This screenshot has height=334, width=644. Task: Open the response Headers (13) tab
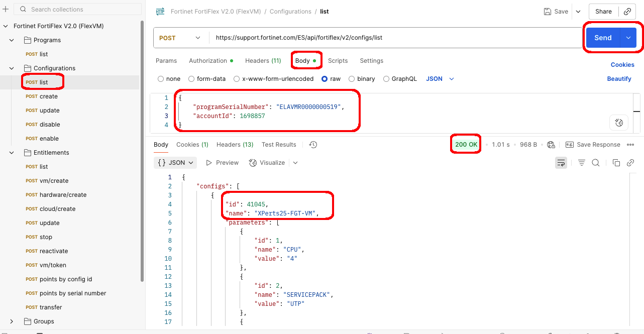tap(235, 145)
